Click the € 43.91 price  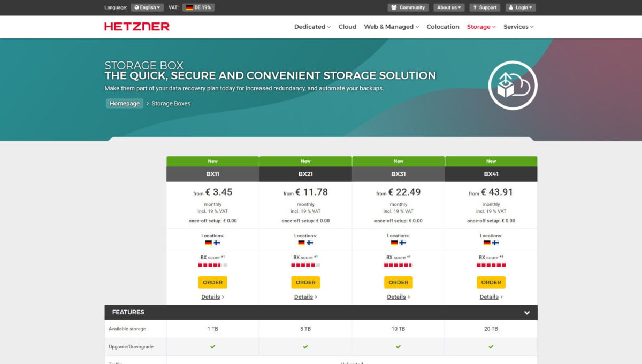point(498,192)
